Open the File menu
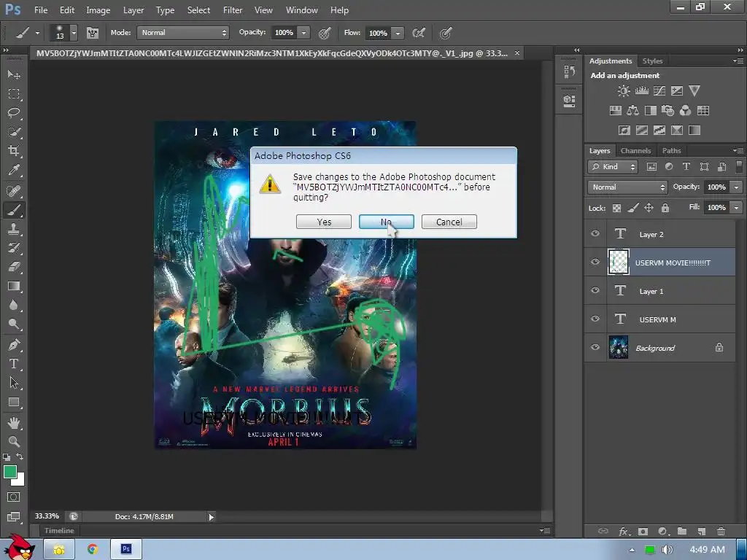 (41, 10)
